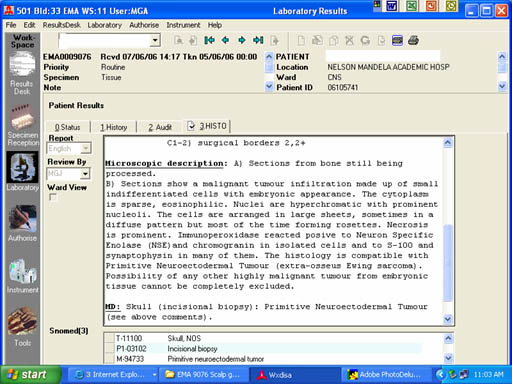Open the ResultsDesk menu
This screenshot has height=384, width=512.
coord(61,25)
